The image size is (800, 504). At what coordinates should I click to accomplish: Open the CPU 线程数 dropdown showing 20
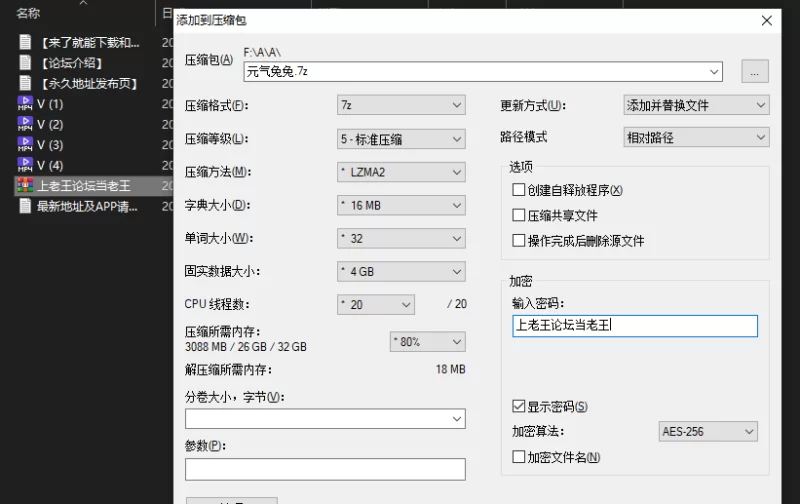[x=376, y=305]
